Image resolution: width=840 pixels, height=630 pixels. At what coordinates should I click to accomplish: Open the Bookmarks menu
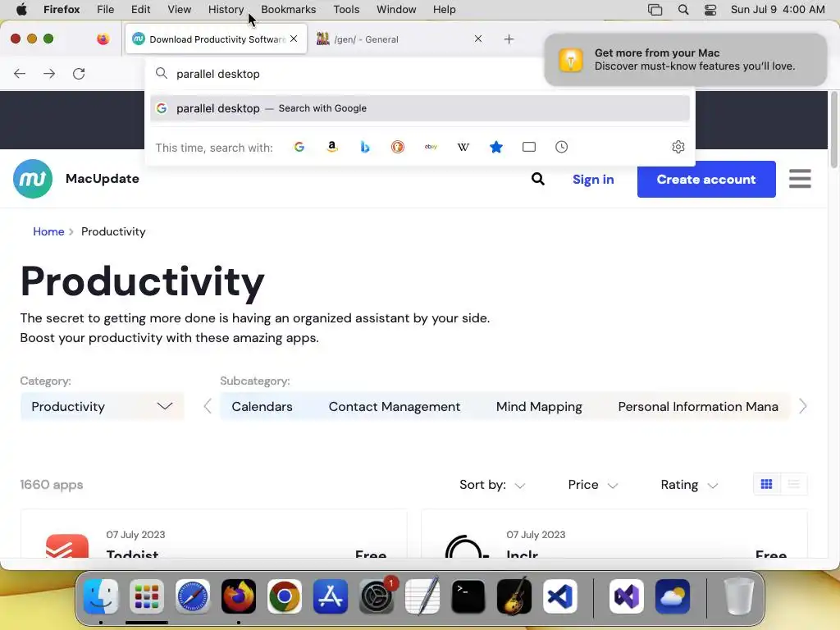point(288,10)
